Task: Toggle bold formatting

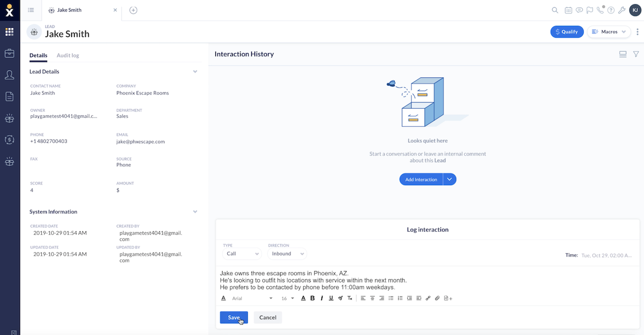Action: point(312,298)
